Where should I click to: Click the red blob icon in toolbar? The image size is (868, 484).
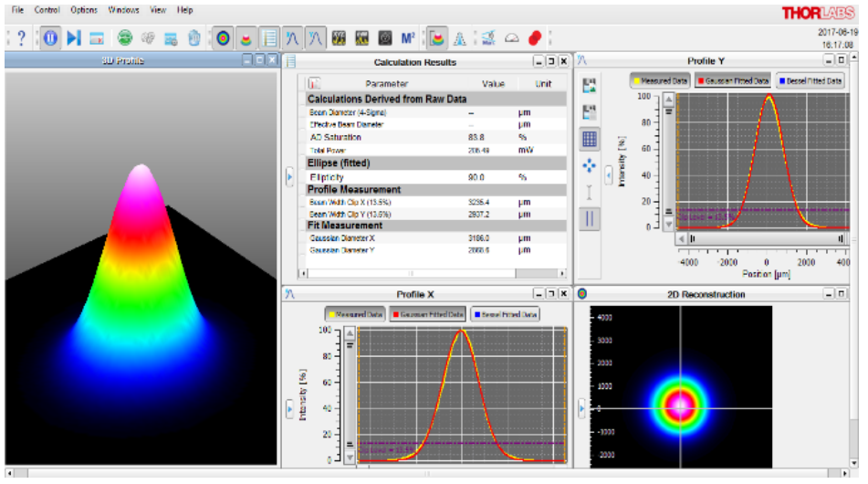click(536, 38)
